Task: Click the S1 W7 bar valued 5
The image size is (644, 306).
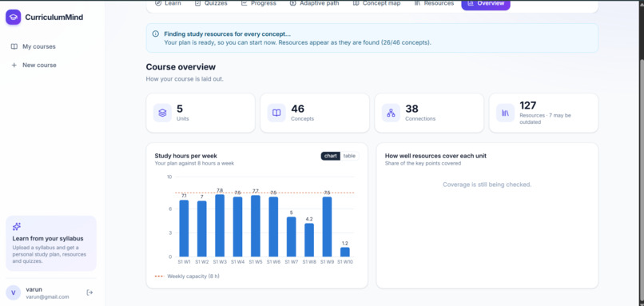Action: pos(291,236)
